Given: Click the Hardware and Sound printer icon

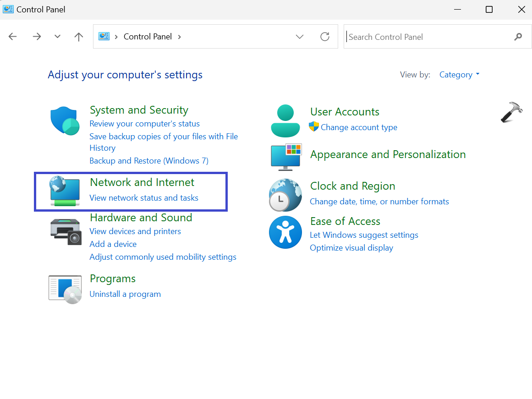Looking at the screenshot, I should tap(65, 231).
